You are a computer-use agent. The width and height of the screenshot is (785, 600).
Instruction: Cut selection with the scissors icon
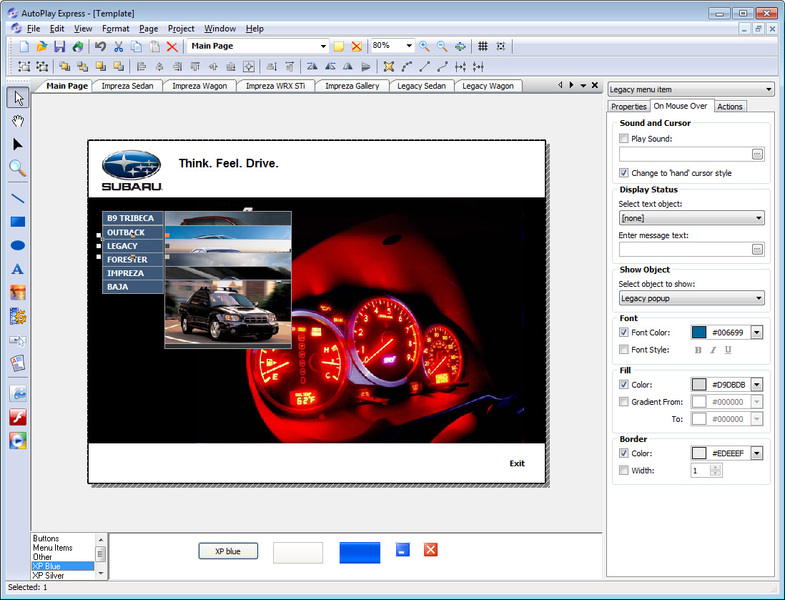[x=118, y=47]
